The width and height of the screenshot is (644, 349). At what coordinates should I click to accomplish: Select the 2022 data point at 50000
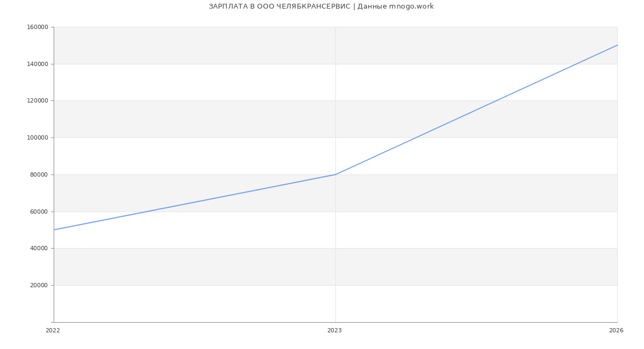pos(54,230)
